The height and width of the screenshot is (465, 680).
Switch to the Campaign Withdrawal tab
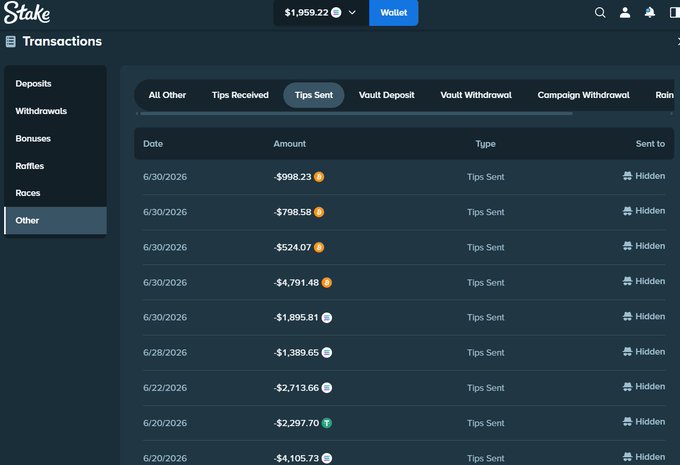pos(583,95)
